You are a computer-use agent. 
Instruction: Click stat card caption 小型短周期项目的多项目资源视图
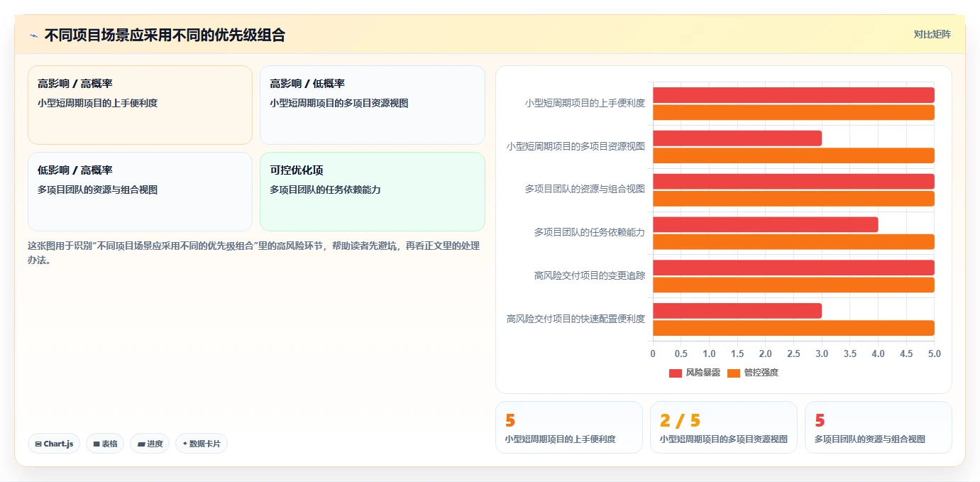pyautogui.click(x=724, y=439)
